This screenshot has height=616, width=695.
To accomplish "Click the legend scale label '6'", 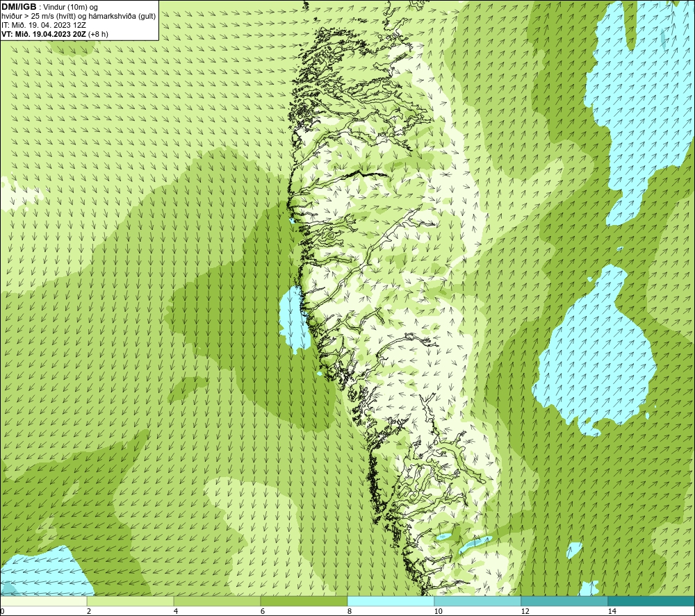I will click(x=263, y=611).
